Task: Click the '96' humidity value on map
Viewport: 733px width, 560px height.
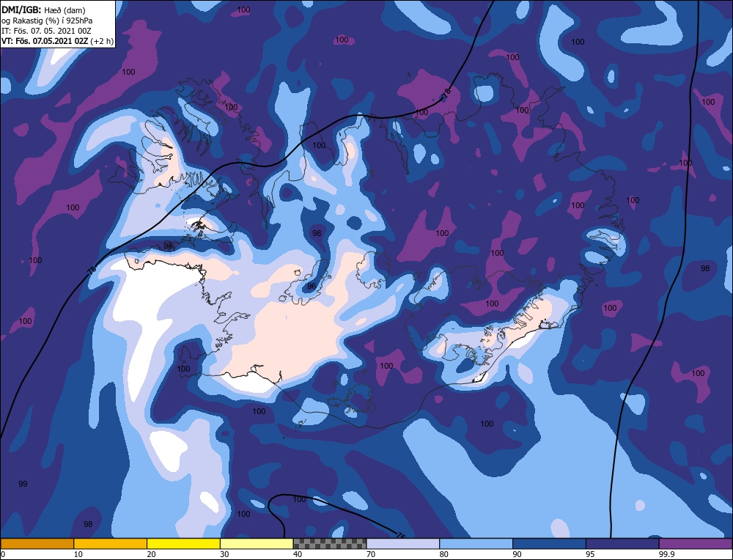Action: tap(312, 286)
